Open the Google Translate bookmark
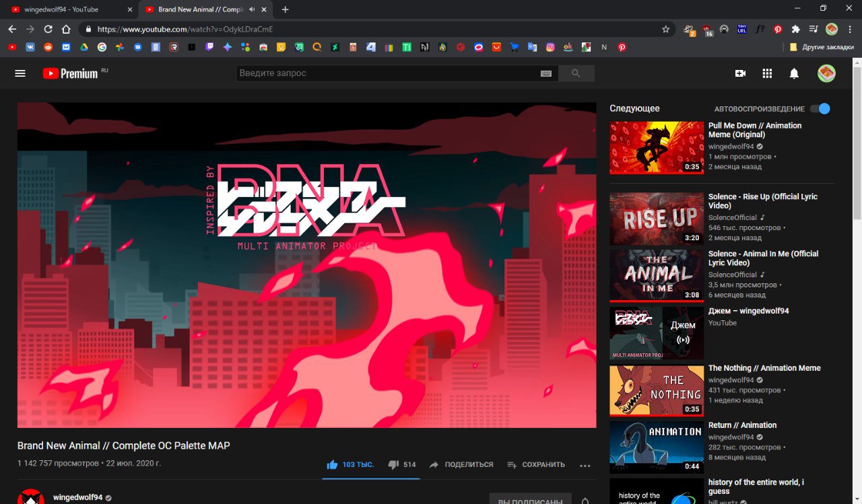 coord(532,47)
